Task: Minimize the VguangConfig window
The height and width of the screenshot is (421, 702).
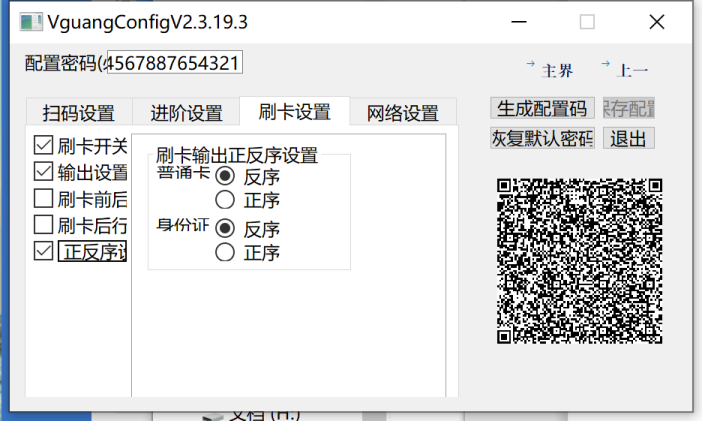Action: click(519, 22)
